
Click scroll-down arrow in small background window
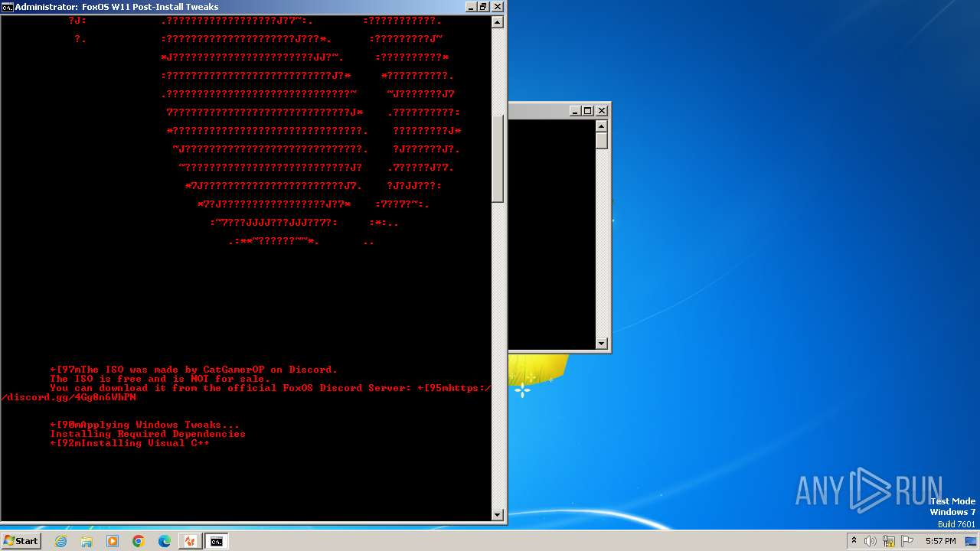pos(602,344)
